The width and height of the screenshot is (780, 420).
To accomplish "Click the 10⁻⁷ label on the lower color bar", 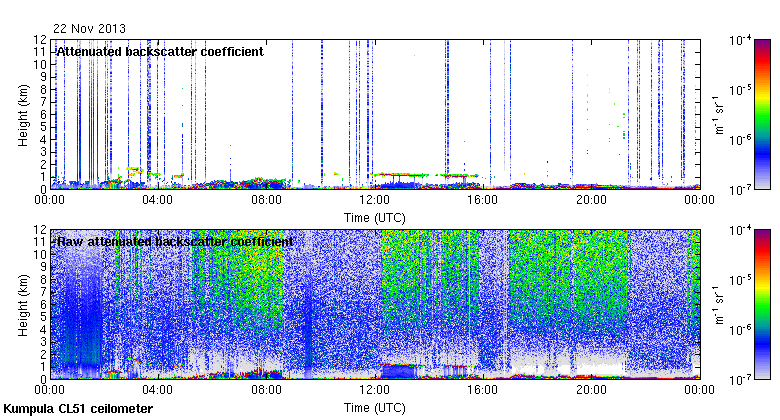I will [x=740, y=380].
